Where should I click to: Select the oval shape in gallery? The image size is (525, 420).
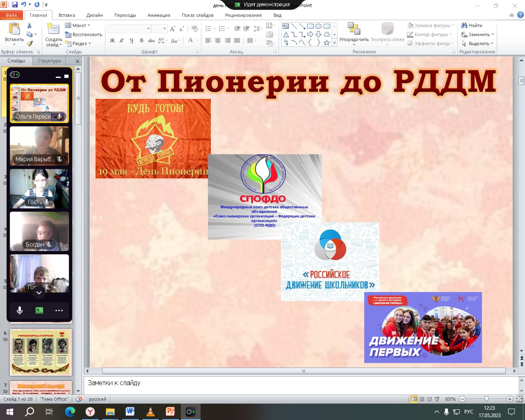[x=318, y=26]
